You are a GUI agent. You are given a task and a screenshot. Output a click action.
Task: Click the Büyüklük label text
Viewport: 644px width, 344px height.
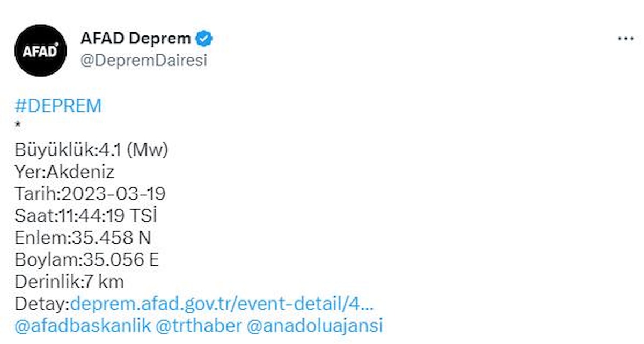pyautogui.click(x=54, y=150)
